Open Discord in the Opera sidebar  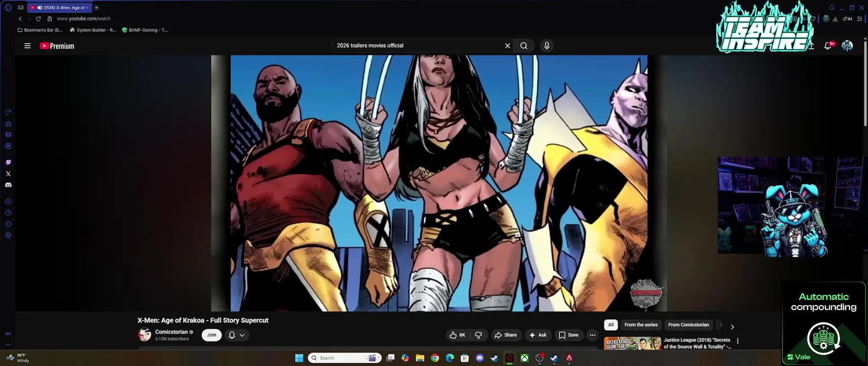pos(8,185)
